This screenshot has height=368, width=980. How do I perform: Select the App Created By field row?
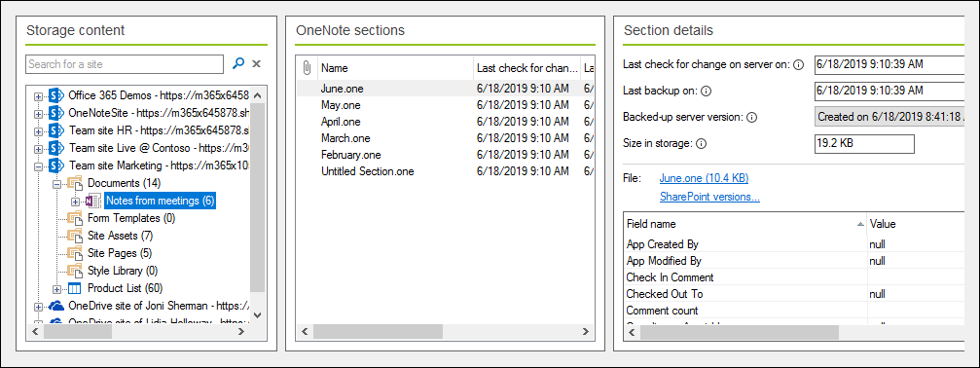(794, 244)
